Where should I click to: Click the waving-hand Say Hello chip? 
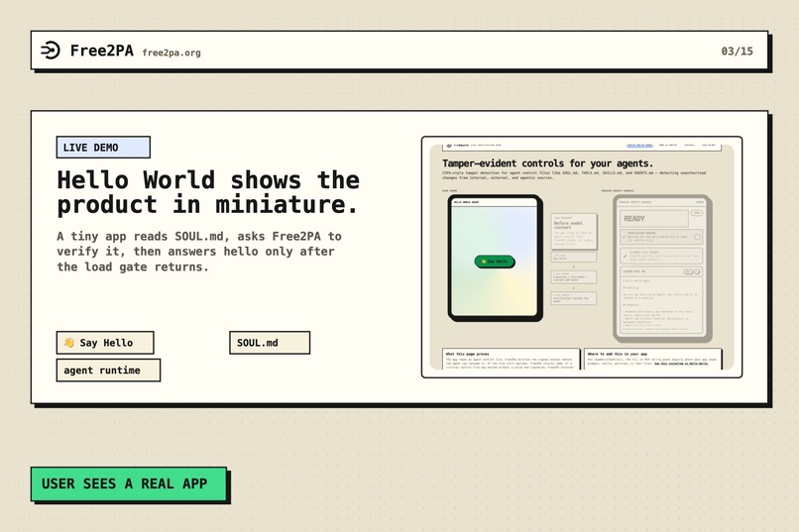click(105, 343)
